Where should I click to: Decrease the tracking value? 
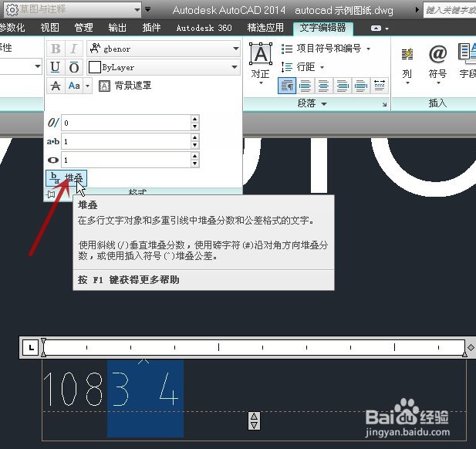(x=195, y=145)
